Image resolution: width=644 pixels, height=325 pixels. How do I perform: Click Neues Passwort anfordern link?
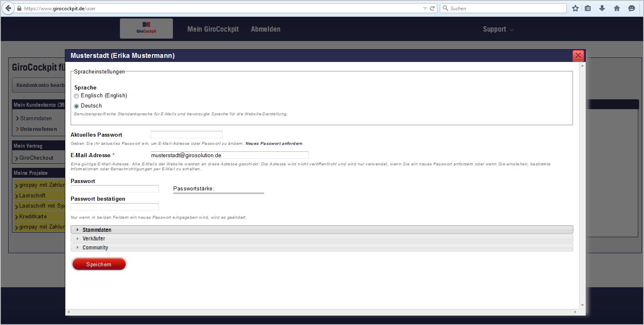[274, 144]
